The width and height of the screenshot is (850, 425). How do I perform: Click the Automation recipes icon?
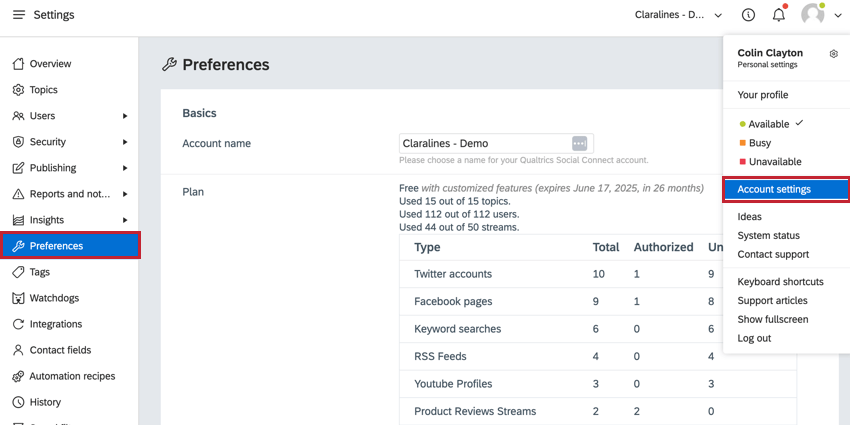tap(18, 376)
